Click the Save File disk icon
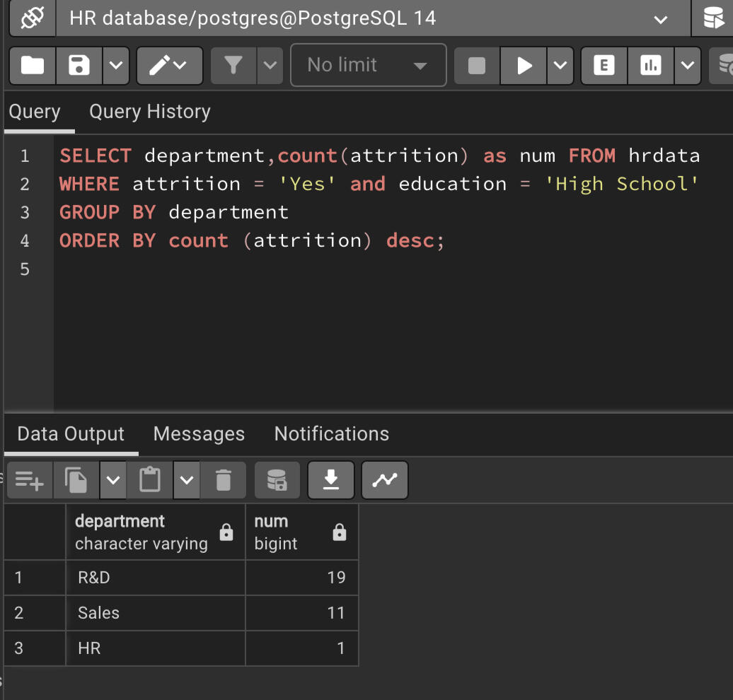The image size is (733, 700). coord(79,66)
